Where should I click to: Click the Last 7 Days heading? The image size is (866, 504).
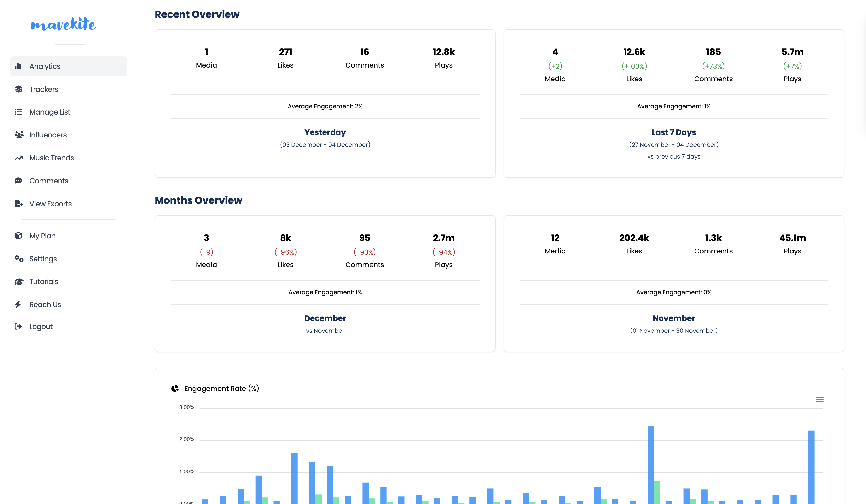674,132
